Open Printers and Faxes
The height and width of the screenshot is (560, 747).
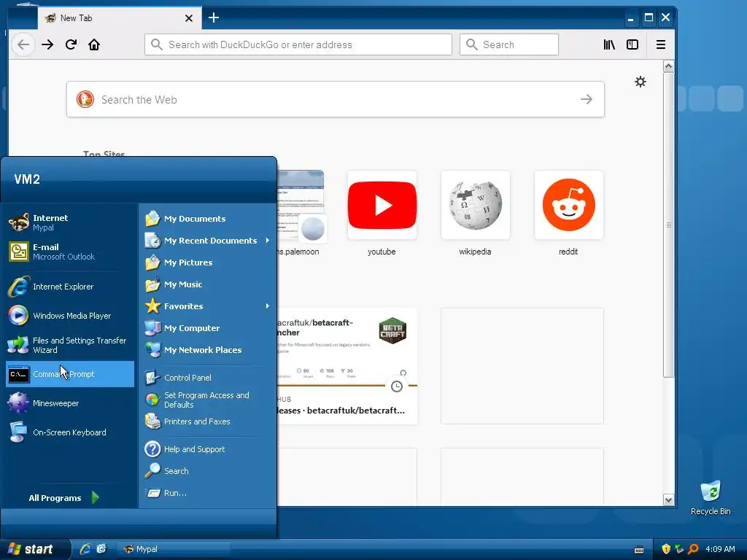click(x=207, y=421)
